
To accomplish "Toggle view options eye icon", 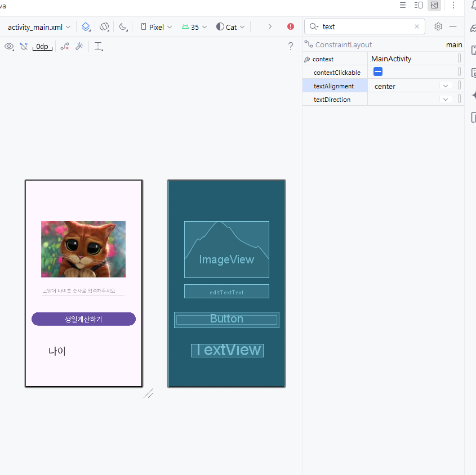I will pos(9,46).
